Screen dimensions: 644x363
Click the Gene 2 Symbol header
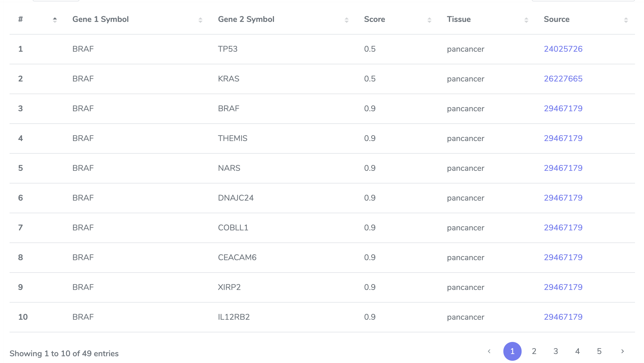[246, 19]
